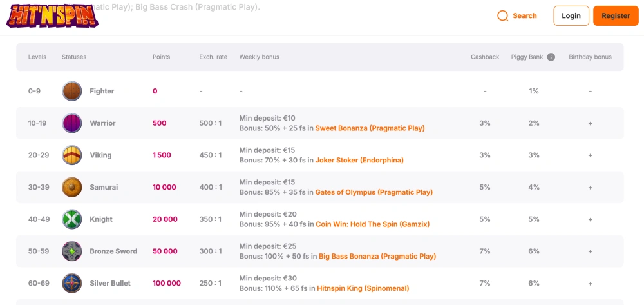The height and width of the screenshot is (305, 644).
Task: Click the Points column header
Action: [x=162, y=57]
